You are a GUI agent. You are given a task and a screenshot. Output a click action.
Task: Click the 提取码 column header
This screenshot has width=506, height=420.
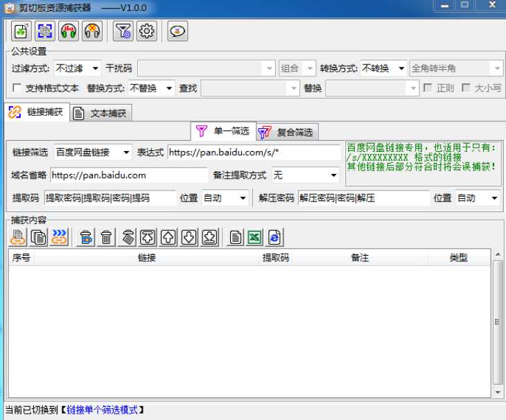(275, 257)
